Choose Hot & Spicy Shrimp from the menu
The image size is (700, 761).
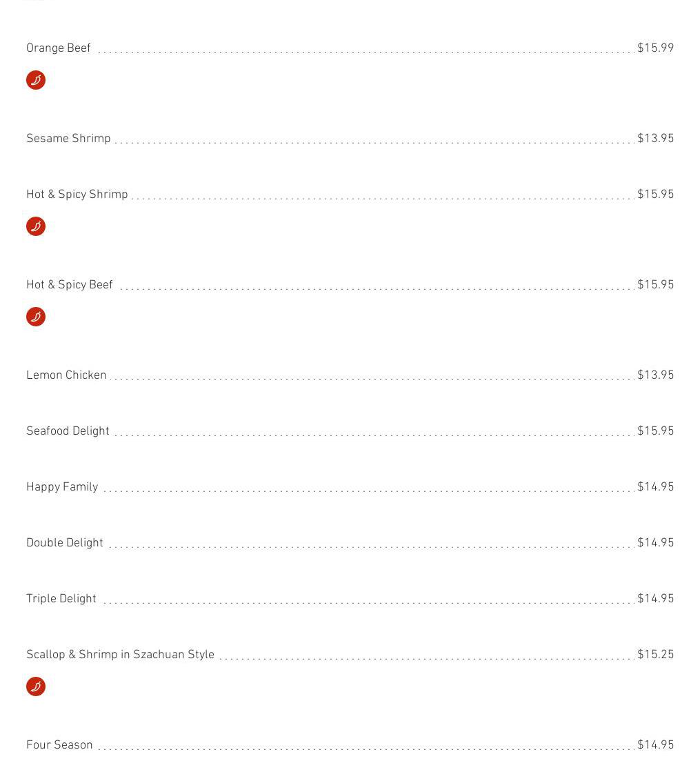pyautogui.click(x=77, y=195)
